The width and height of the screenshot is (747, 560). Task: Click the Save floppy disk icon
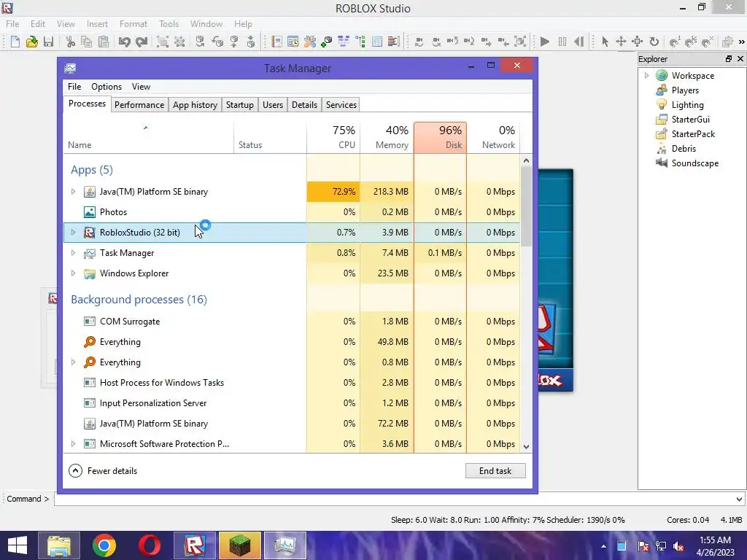48,42
